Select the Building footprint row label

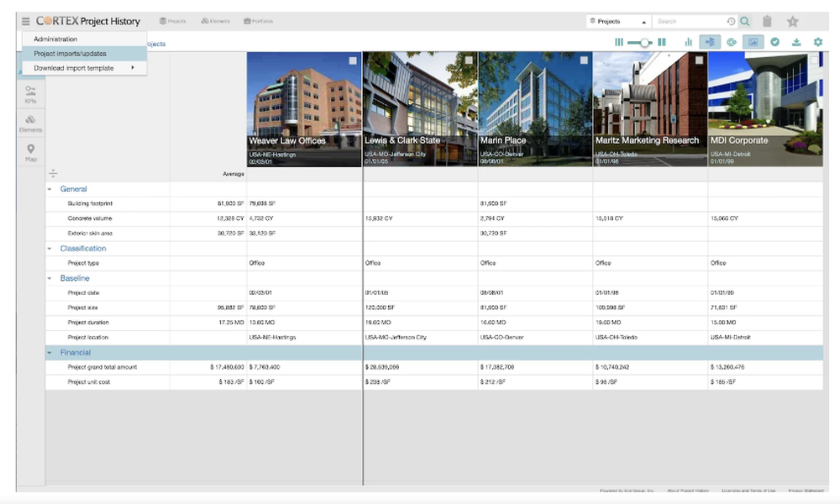(x=90, y=203)
